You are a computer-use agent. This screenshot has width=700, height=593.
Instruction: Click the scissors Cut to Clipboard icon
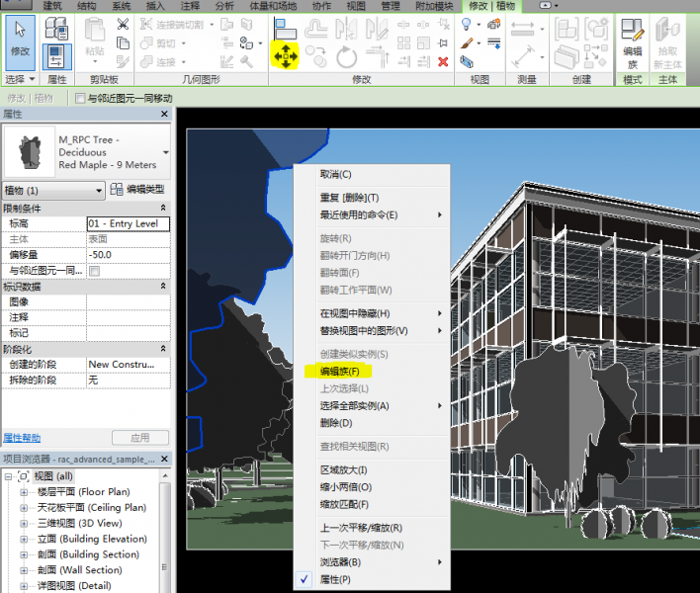point(123,24)
